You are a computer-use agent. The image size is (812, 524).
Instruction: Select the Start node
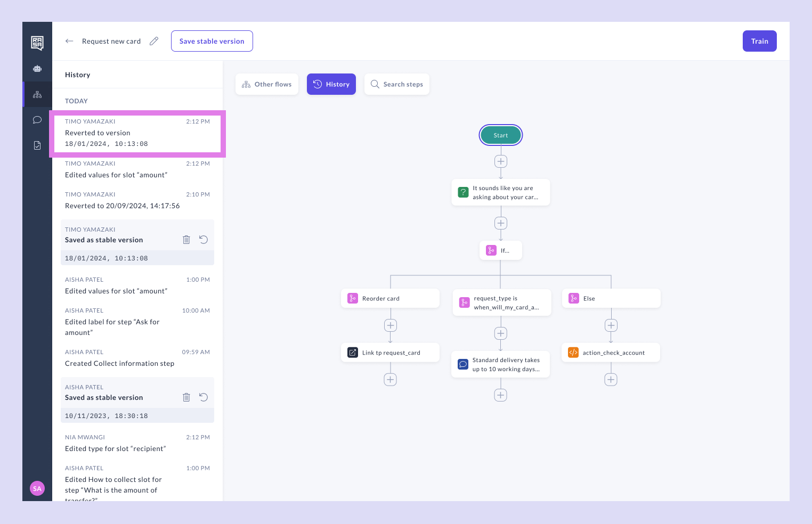tap(501, 135)
